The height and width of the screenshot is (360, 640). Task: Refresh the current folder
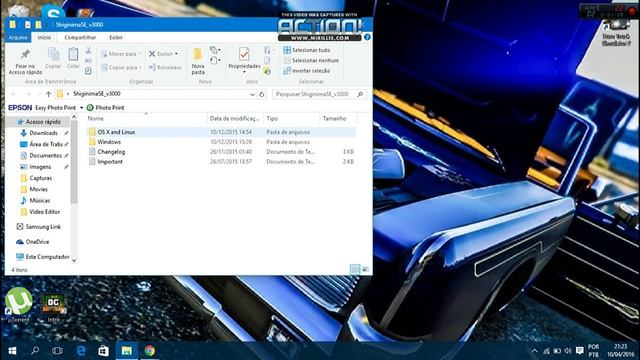(x=262, y=94)
